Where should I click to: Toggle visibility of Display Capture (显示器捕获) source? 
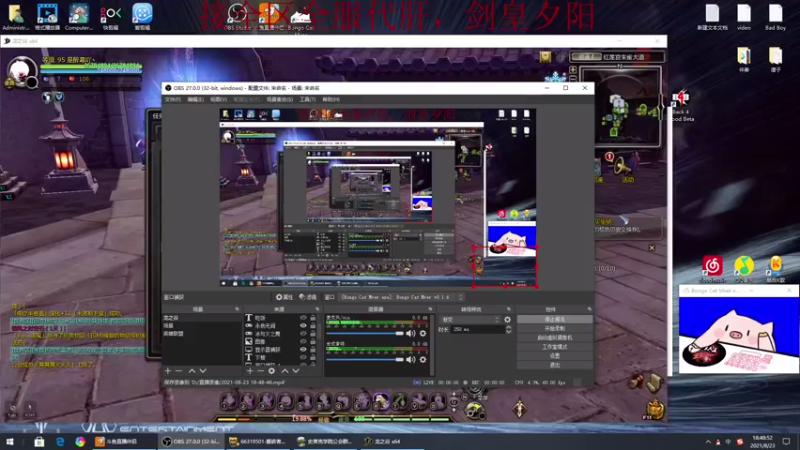[303, 349]
